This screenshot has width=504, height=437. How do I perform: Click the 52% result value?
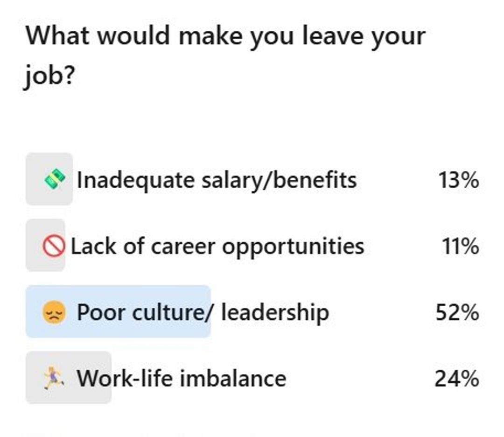(457, 312)
